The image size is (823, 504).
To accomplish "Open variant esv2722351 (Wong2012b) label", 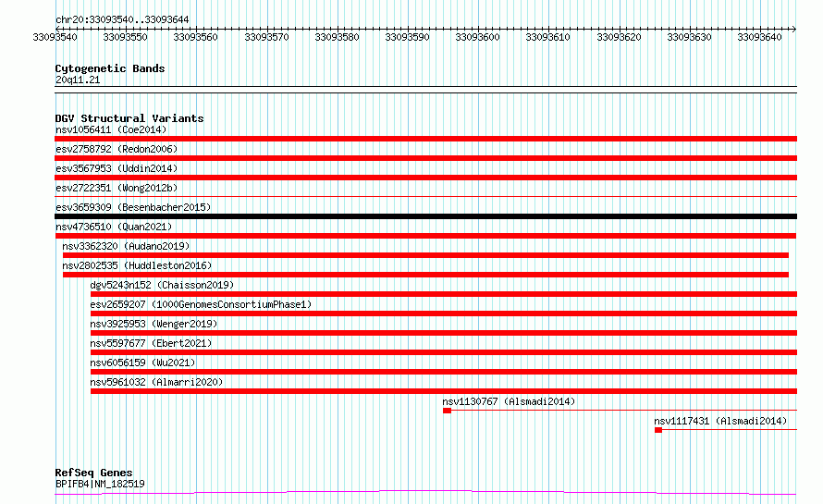I will coord(117,188).
